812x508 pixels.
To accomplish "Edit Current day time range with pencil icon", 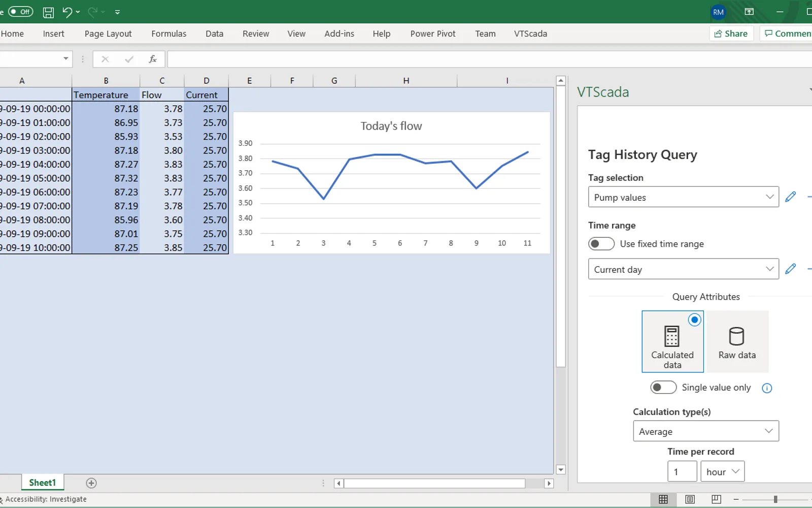I will 790,269.
